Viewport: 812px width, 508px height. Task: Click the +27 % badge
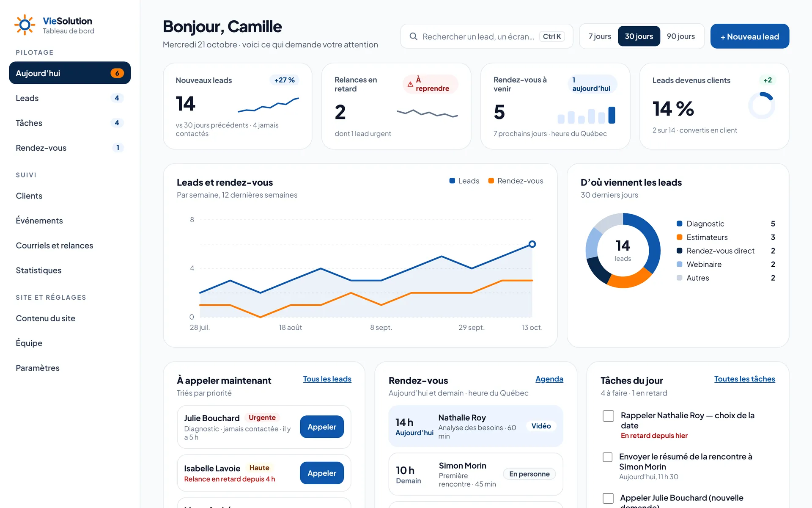pos(284,80)
